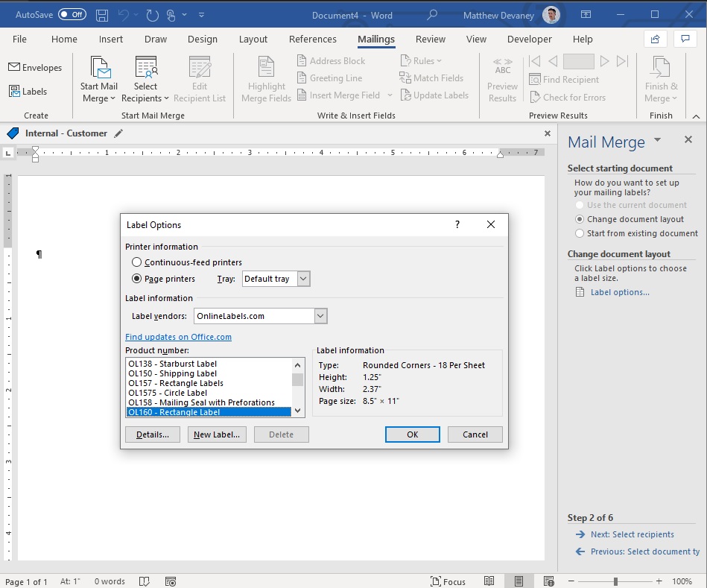Choose Start from existing document option

[580, 233]
